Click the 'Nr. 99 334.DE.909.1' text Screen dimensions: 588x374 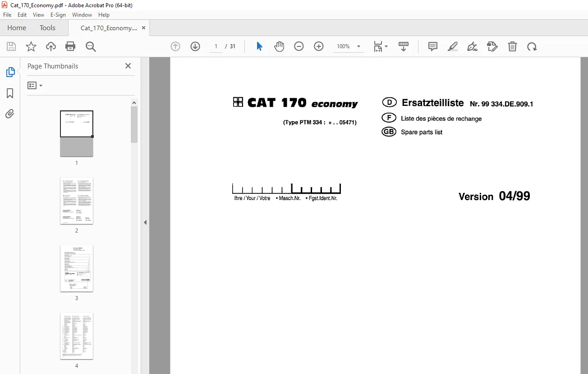click(501, 104)
